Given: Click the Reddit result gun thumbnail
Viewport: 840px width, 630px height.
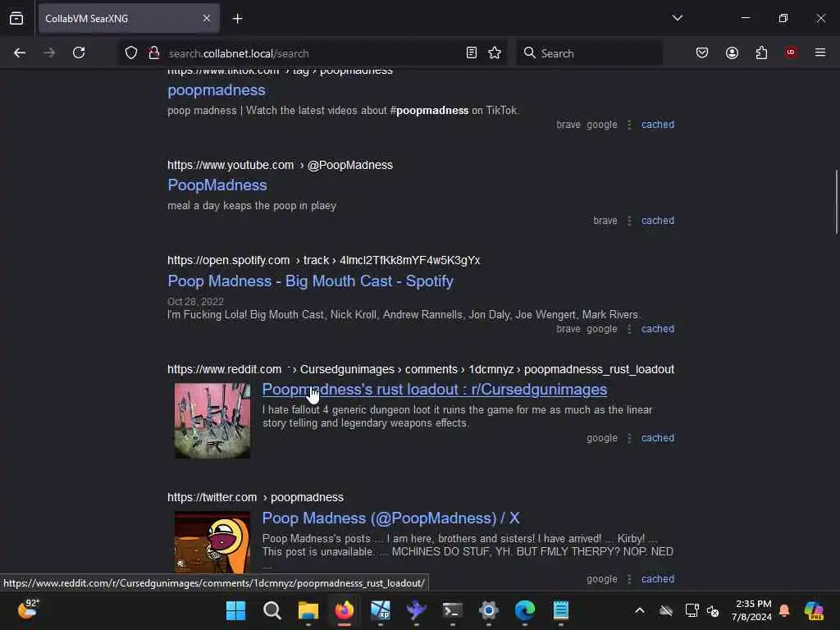Looking at the screenshot, I should (212, 421).
